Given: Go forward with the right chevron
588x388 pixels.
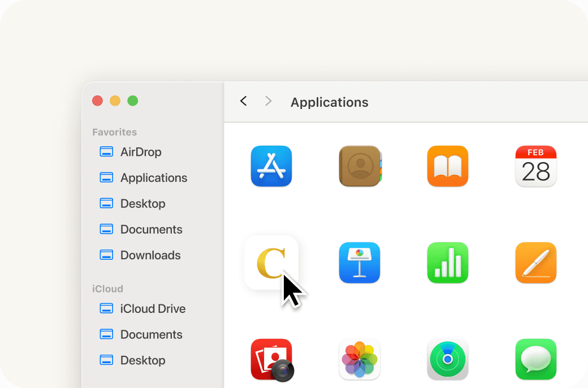Looking at the screenshot, I should click(x=268, y=101).
